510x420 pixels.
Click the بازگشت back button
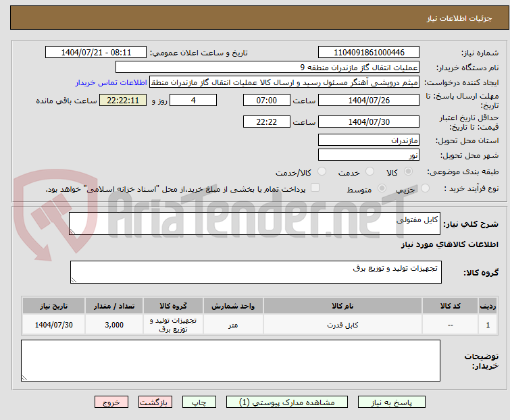[155, 402]
